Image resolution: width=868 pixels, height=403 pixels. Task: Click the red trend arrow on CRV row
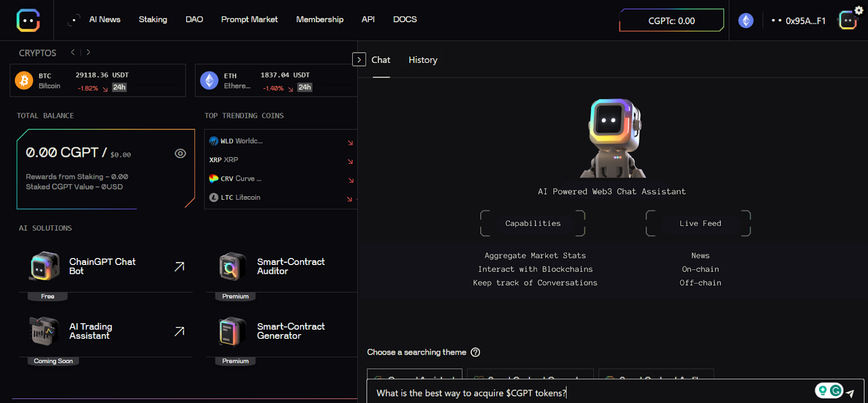point(351,180)
